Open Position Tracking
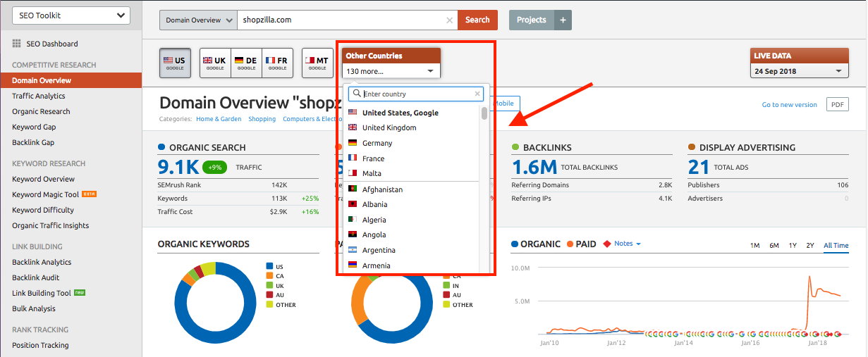 coord(40,345)
